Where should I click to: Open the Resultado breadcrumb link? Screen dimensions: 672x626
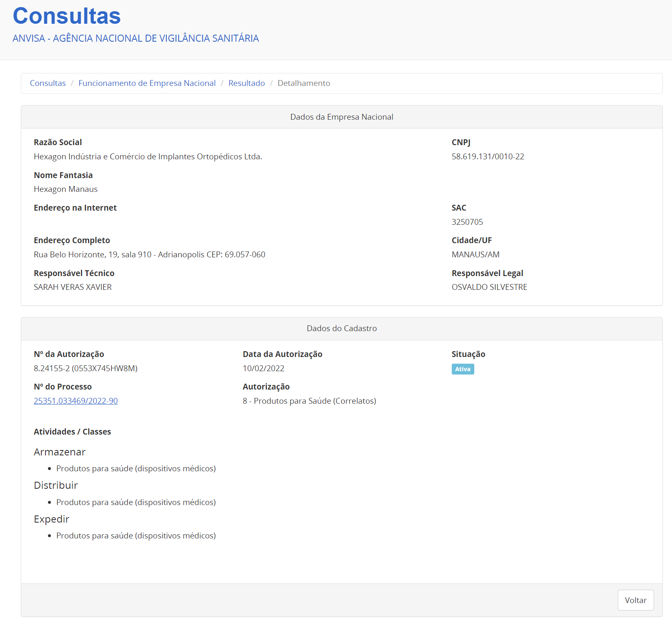click(247, 83)
